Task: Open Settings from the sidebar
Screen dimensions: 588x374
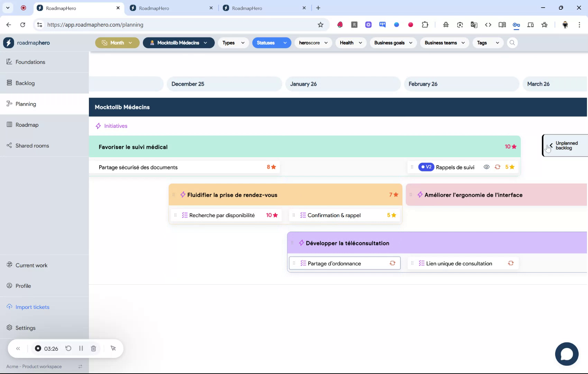Action: point(25,328)
